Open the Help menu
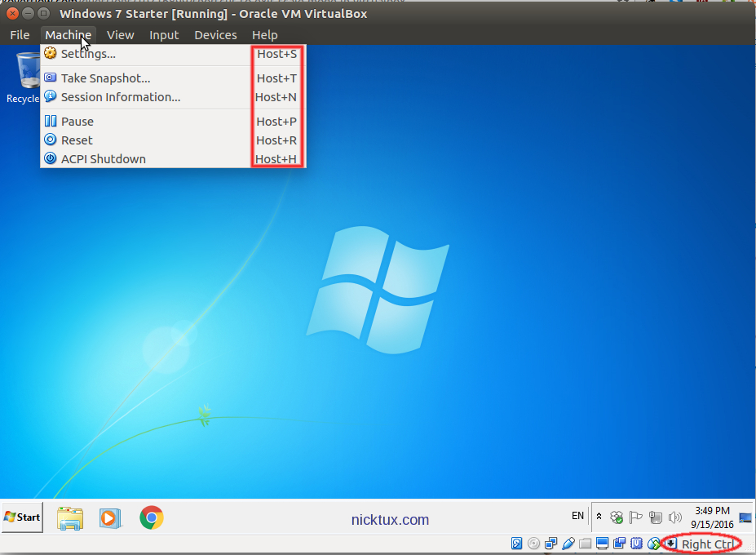The width and height of the screenshot is (756, 555). [x=264, y=35]
